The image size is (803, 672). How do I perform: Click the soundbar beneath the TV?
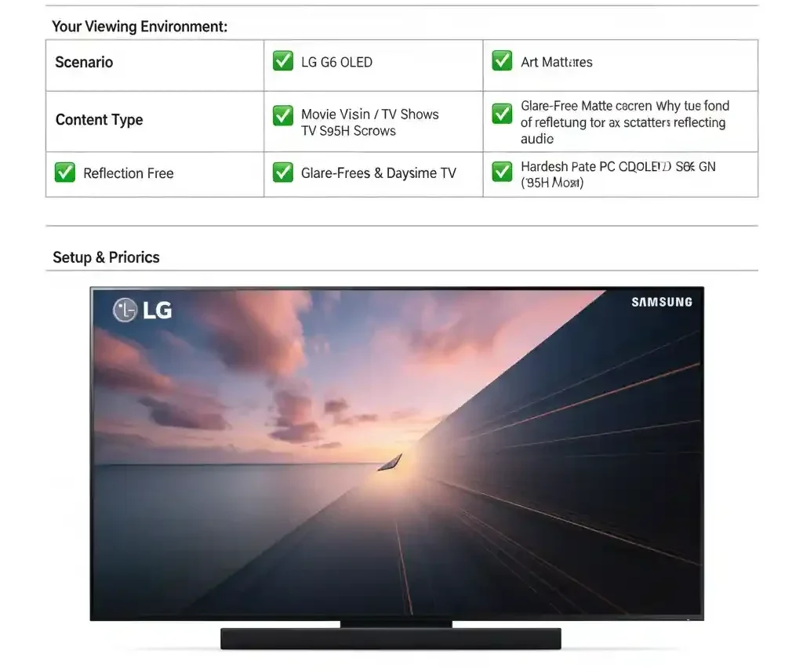pyautogui.click(x=390, y=638)
